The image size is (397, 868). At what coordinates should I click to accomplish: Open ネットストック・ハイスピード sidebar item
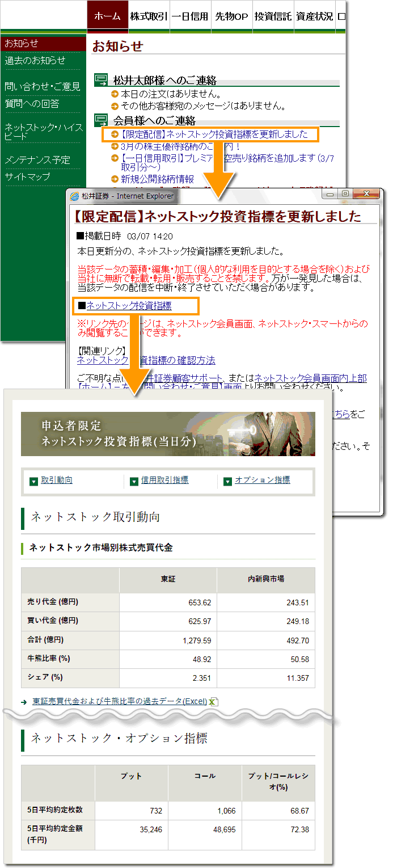pos(43,132)
